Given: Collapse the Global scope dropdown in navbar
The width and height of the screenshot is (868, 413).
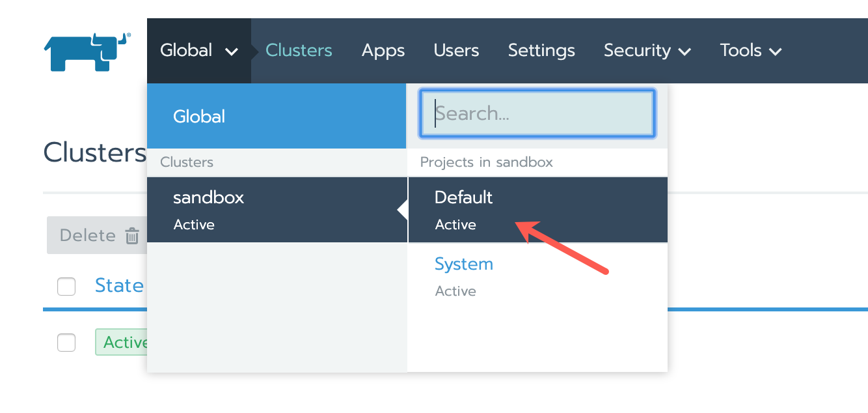Looking at the screenshot, I should click(198, 51).
